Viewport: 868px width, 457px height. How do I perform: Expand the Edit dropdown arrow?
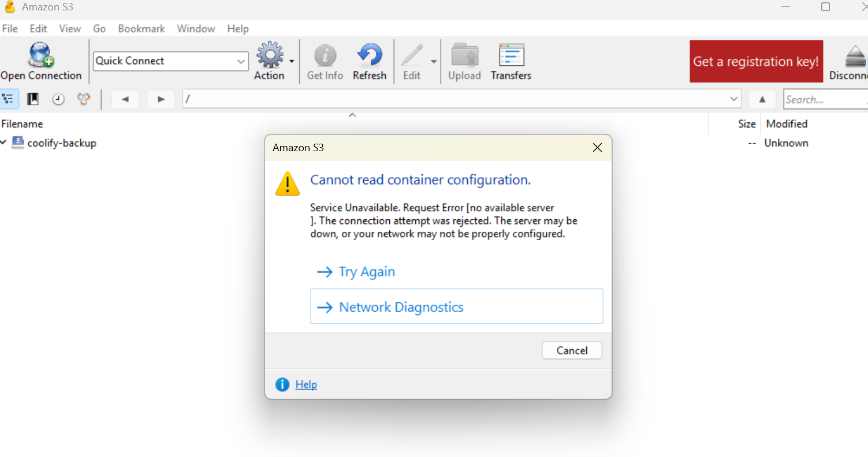pyautogui.click(x=433, y=61)
